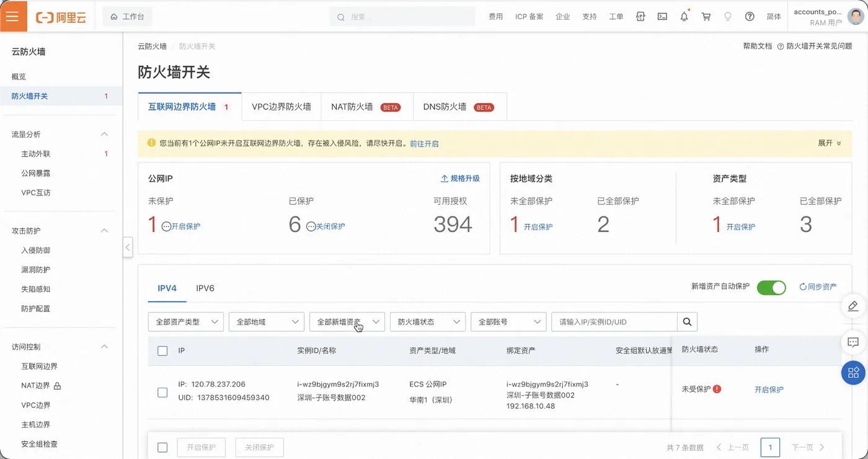The width and height of the screenshot is (868, 459).
Task: Collapse the 流量分析 section
Action: 104,134
